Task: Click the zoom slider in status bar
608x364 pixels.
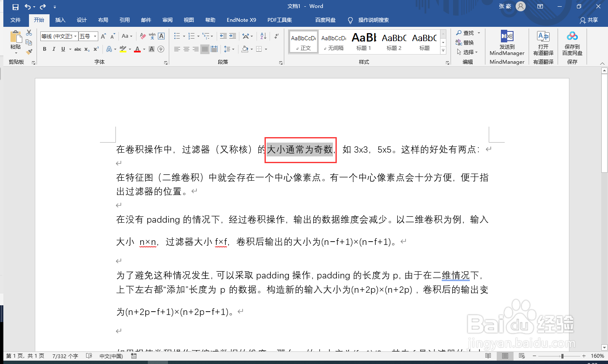Action: (562, 356)
